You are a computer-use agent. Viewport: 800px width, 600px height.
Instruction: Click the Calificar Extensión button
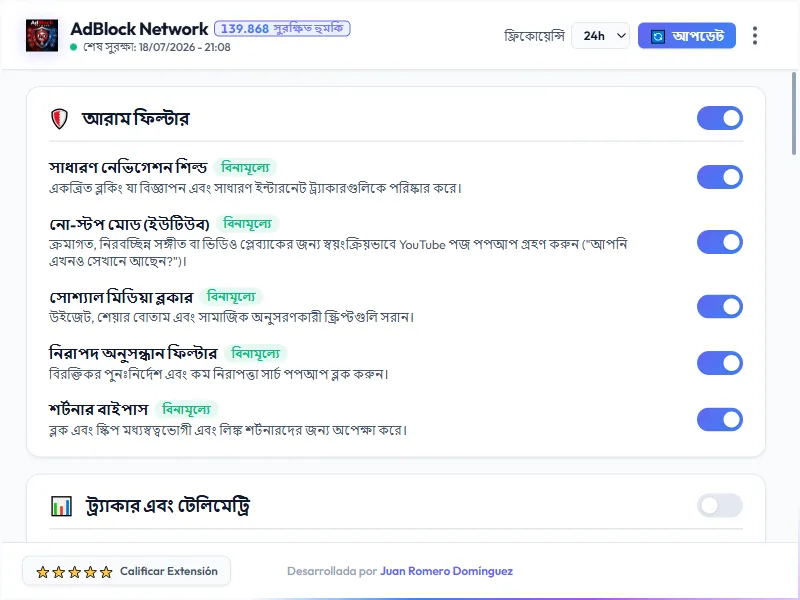127,571
